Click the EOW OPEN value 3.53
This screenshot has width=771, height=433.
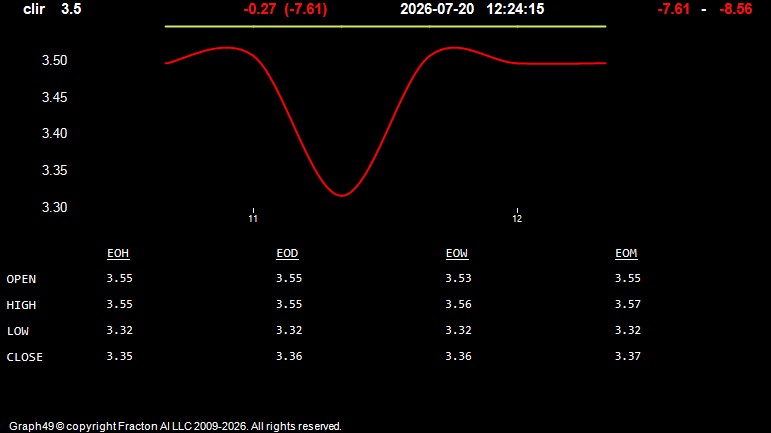coord(458,278)
